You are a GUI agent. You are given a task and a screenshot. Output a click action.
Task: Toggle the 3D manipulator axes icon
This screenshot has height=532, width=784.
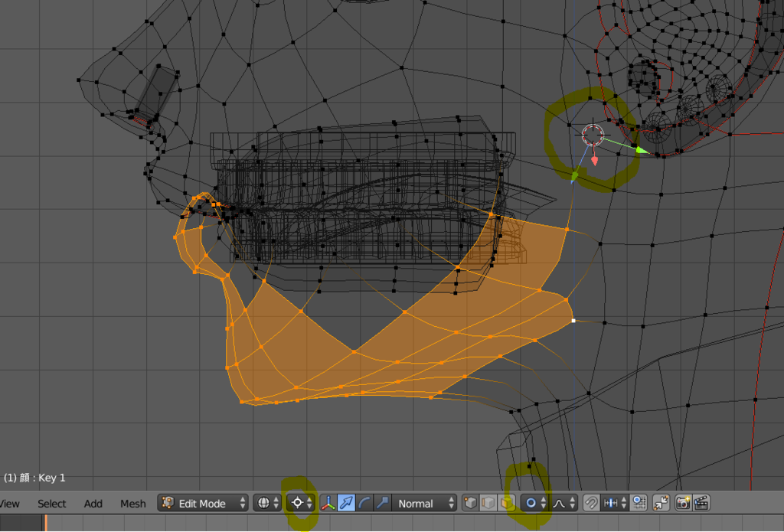(328, 503)
